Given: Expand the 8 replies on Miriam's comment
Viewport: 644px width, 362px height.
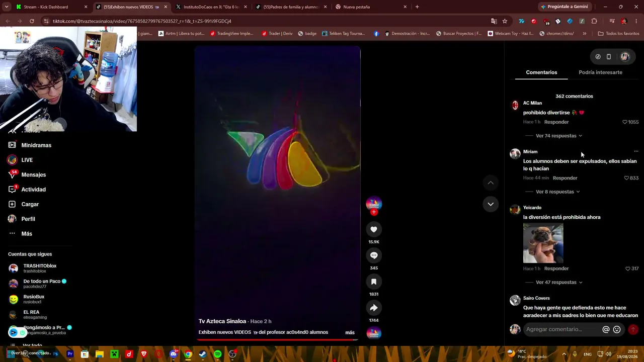Looking at the screenshot, I should pos(557,192).
